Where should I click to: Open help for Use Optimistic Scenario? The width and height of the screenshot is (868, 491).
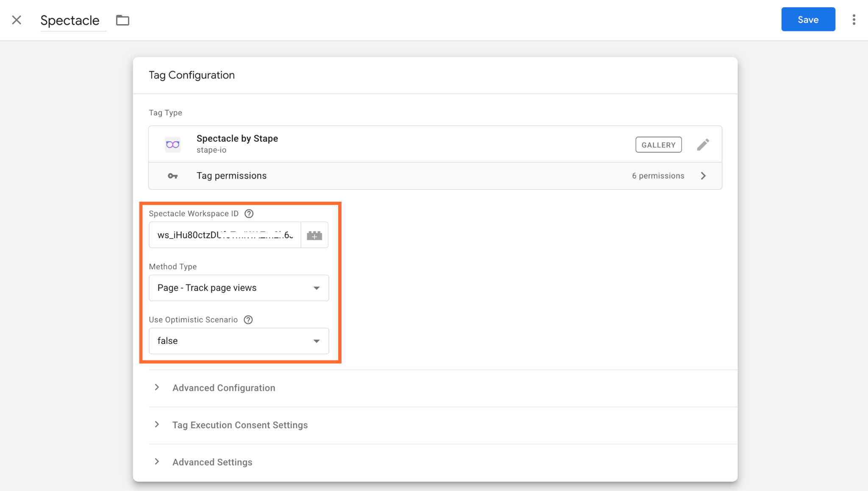pyautogui.click(x=248, y=320)
